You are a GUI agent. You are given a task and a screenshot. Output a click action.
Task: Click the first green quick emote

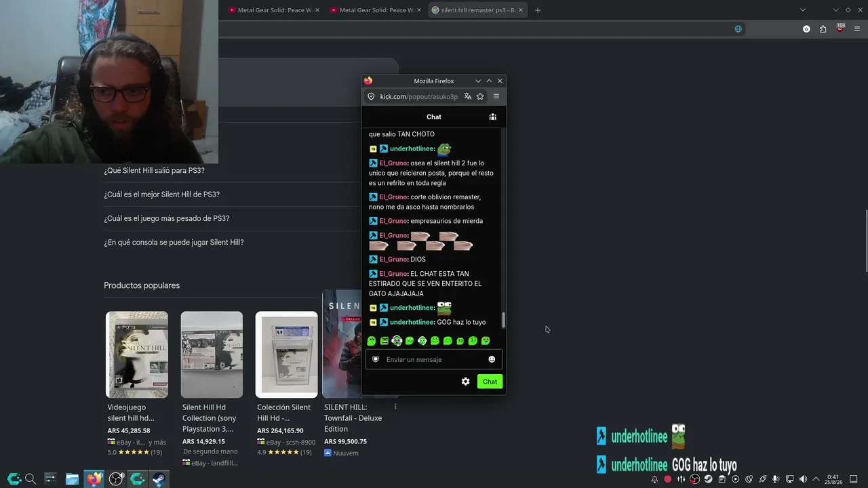[x=372, y=341]
